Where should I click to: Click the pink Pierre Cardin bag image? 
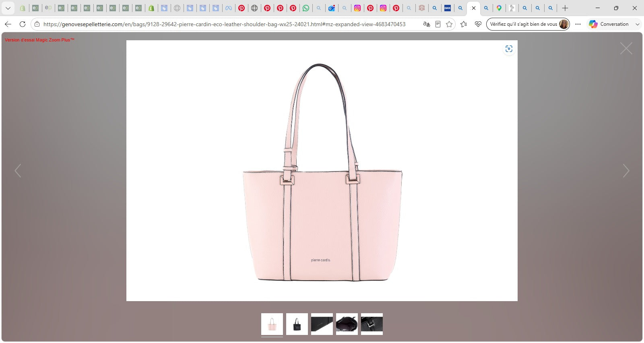(x=322, y=171)
